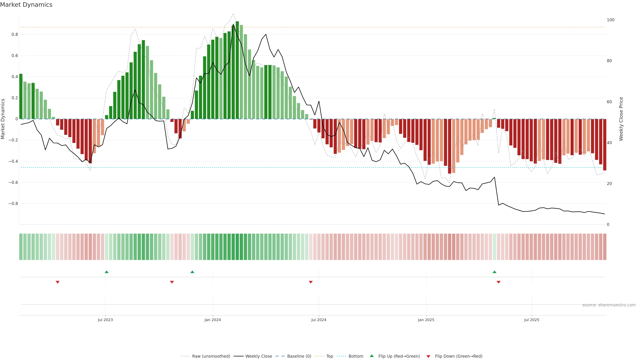Viewport: 644px width, 362px height.
Task: Click the last red bar in the chart
Action: [604, 145]
